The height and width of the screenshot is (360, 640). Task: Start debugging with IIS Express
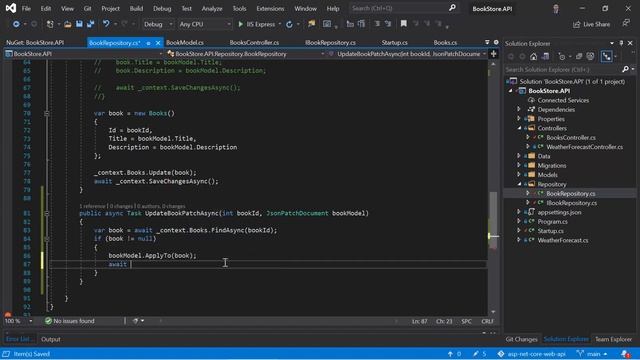[x=256, y=24]
